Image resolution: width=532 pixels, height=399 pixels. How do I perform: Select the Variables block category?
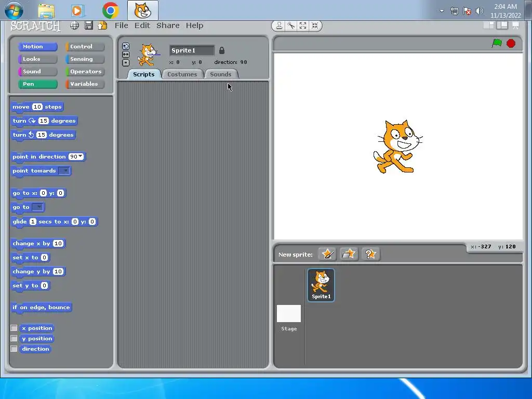coord(85,84)
